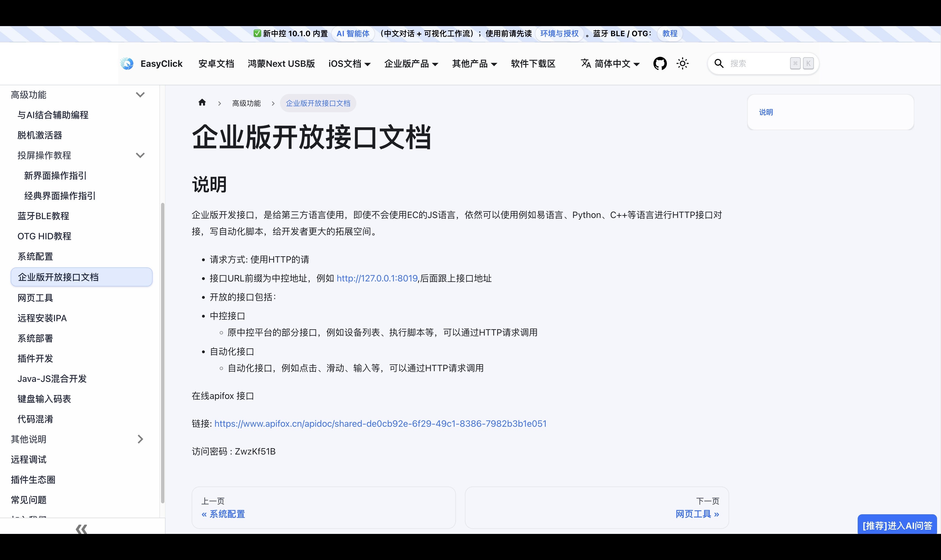Collapse the 高级功能 sidebar category chevron
Image resolution: width=941 pixels, height=560 pixels.
click(140, 95)
